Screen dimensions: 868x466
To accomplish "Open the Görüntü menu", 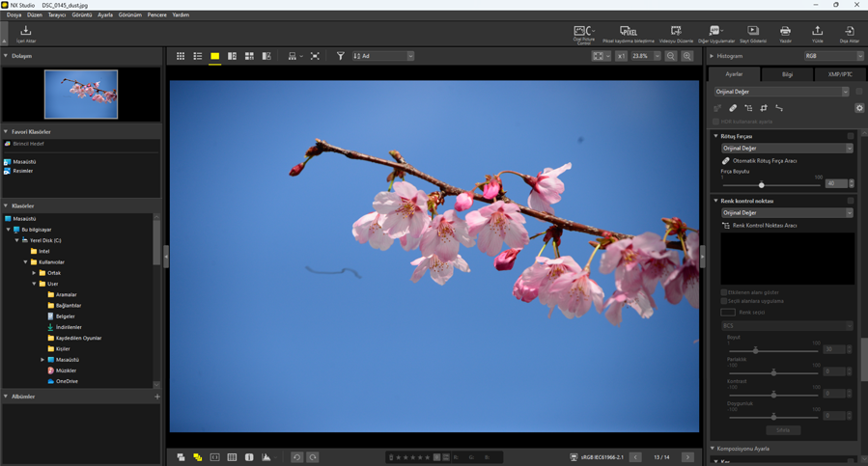I will coord(81,15).
